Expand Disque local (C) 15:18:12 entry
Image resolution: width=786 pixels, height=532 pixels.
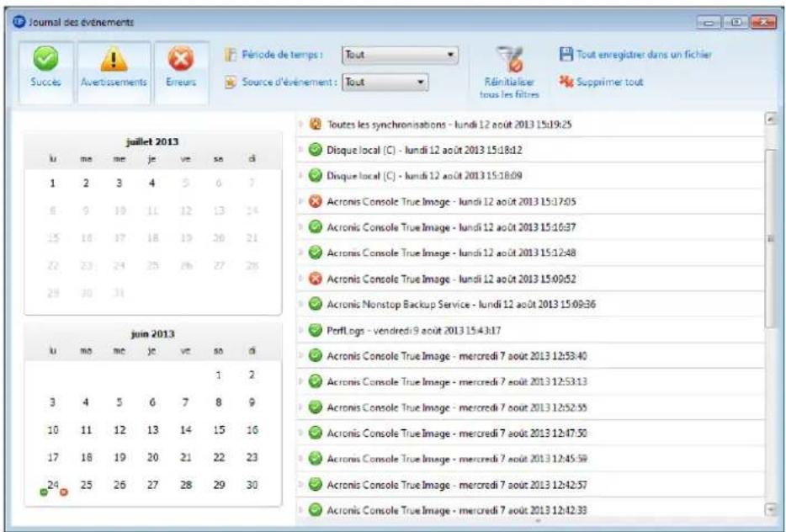pyautogui.click(x=300, y=150)
